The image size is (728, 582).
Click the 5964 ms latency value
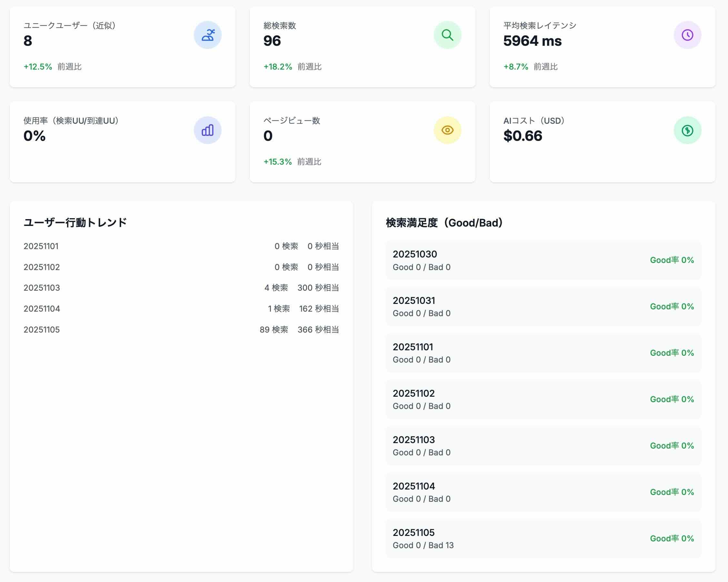(x=532, y=41)
